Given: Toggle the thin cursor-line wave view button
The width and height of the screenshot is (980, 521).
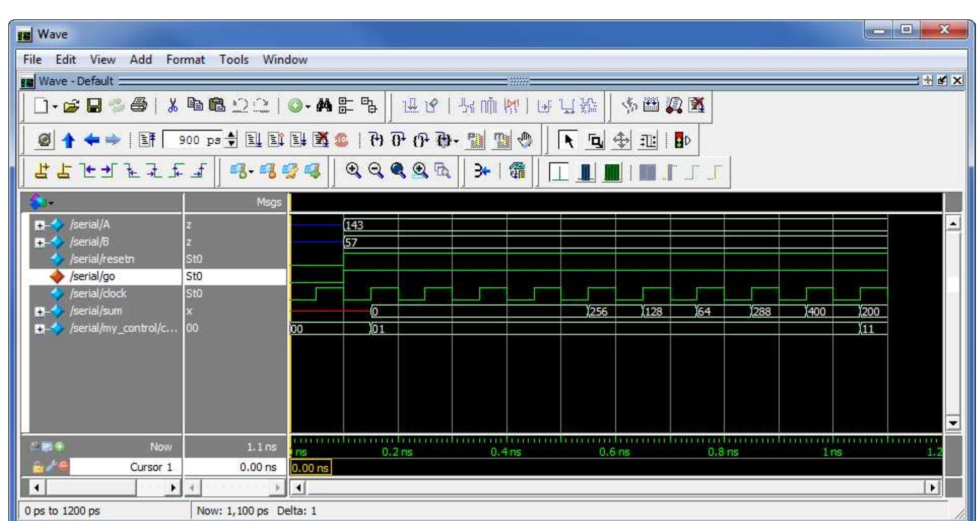Looking at the screenshot, I should 559,172.
